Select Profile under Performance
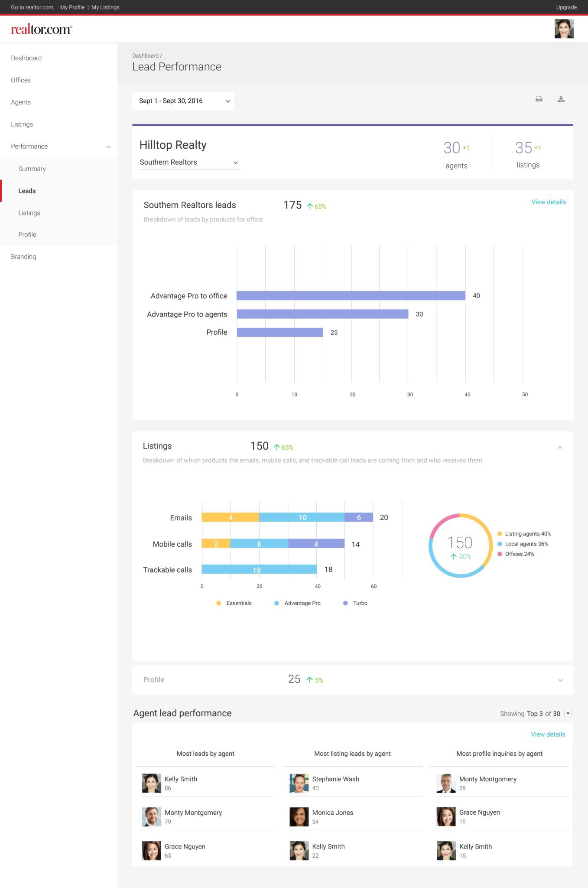 (x=27, y=235)
